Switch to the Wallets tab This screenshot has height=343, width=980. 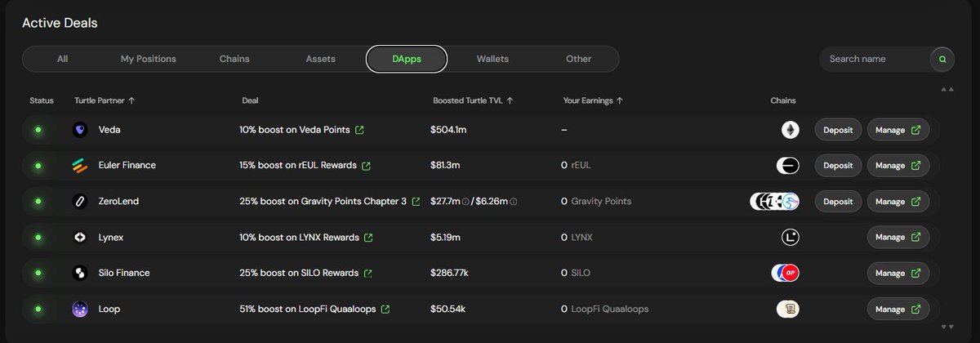(x=492, y=59)
